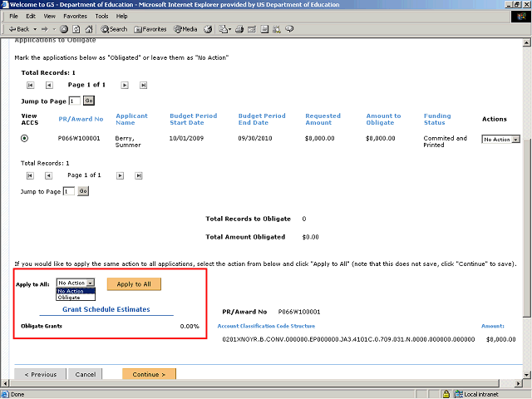Viewport: 532px width, 399px height.
Task: Sort by Applicant Name column header
Action: (131, 119)
